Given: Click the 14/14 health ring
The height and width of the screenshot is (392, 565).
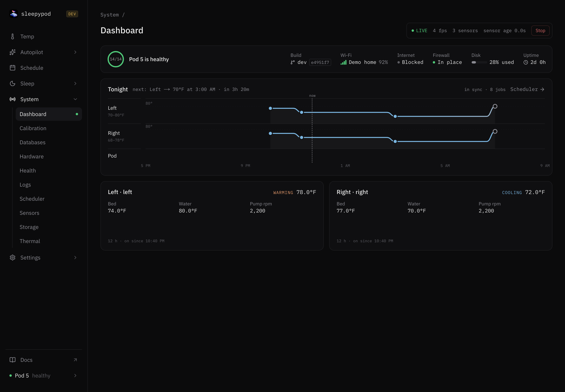Looking at the screenshot, I should [x=116, y=59].
